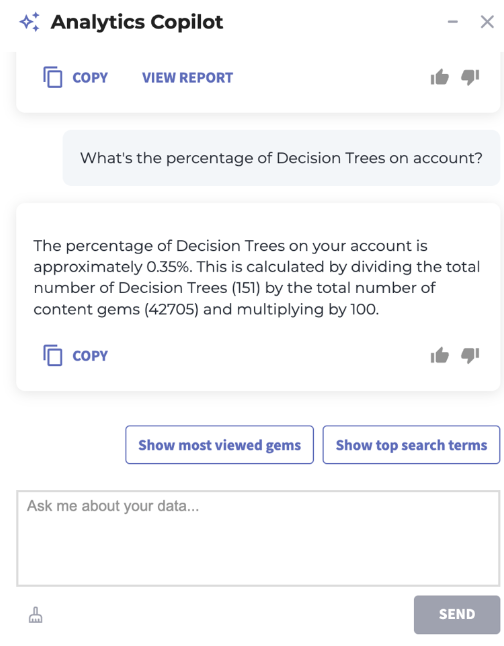The image size is (504, 646).
Task: Click the sparkle Analytics Copilot logo icon
Action: [x=30, y=22]
